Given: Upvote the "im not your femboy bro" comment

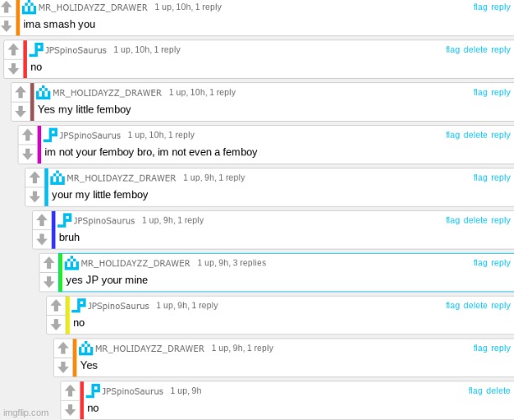Looking at the screenshot, I should pyautogui.click(x=27, y=135).
